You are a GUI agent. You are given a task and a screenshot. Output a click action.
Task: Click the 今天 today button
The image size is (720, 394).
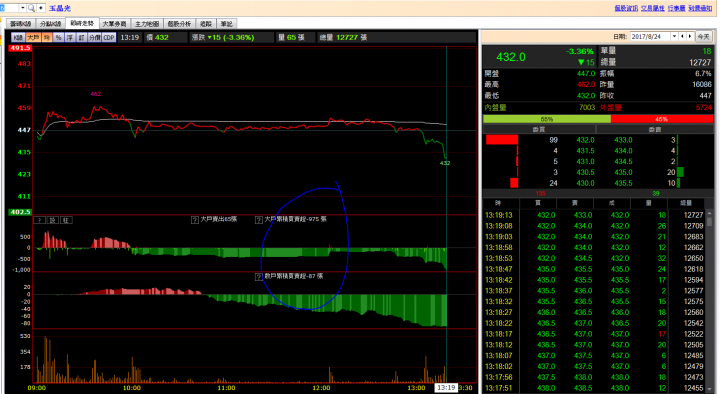coord(703,36)
